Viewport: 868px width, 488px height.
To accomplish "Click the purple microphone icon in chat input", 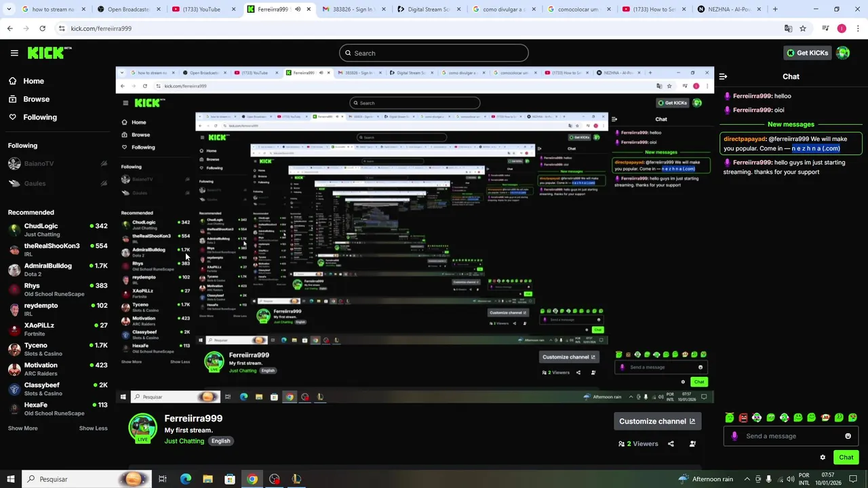I will pyautogui.click(x=734, y=436).
